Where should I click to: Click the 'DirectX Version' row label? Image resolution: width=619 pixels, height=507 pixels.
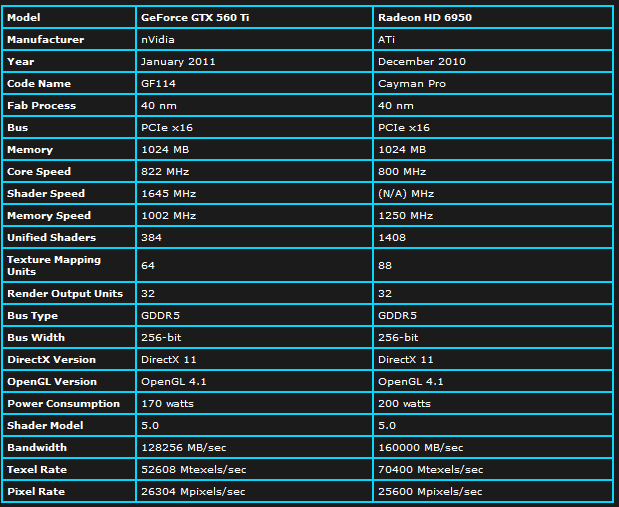(x=51, y=360)
